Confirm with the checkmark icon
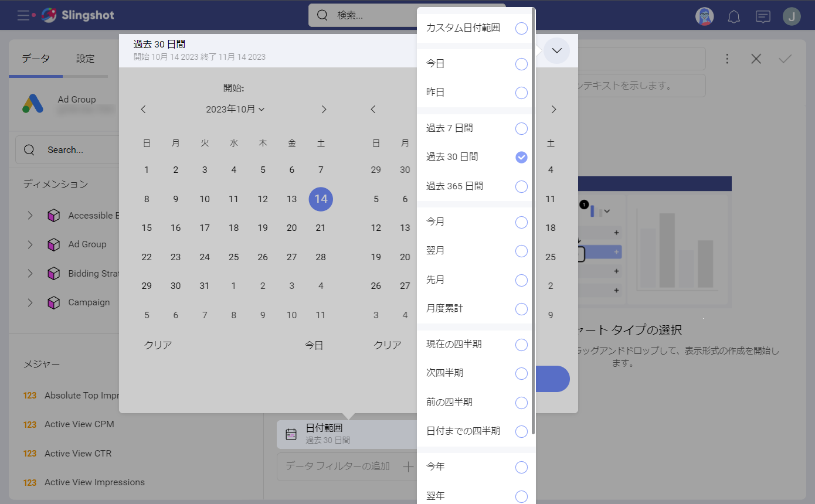This screenshot has height=504, width=815. [785, 59]
